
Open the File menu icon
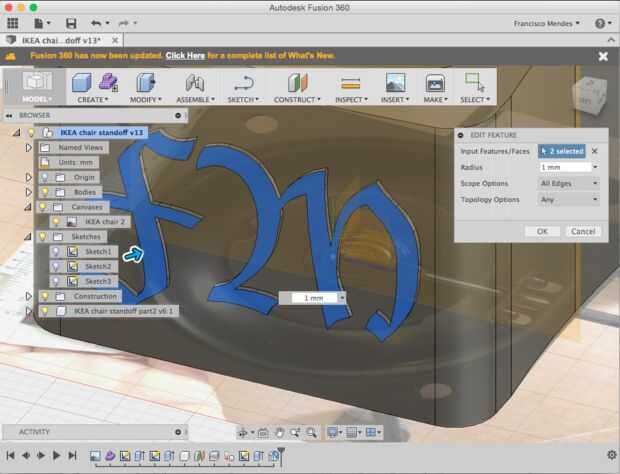pos(39,23)
